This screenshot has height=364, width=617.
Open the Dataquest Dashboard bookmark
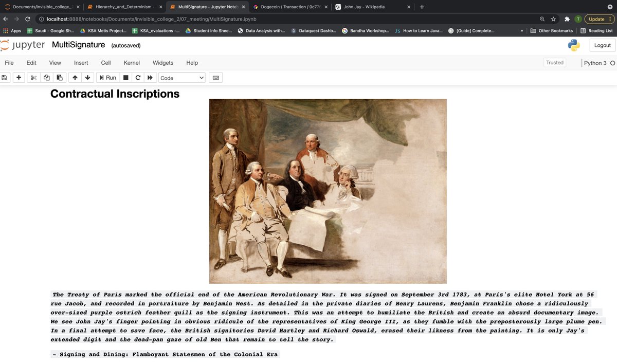[314, 31]
